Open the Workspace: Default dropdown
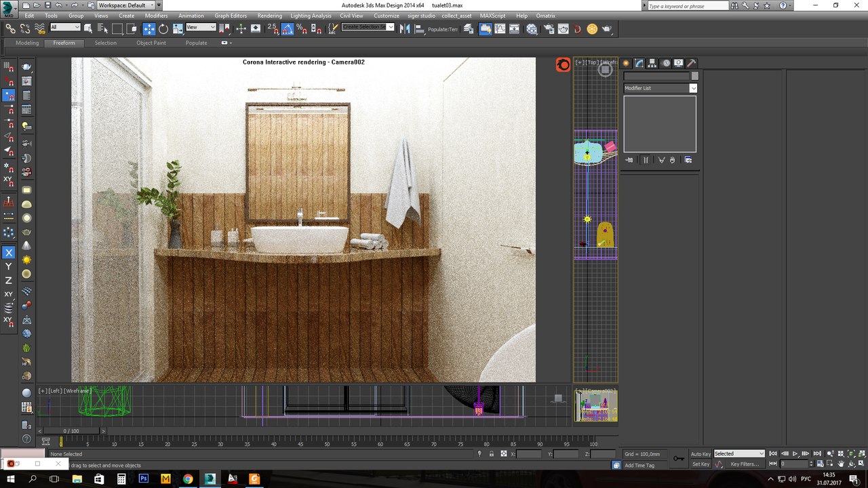 pyautogui.click(x=126, y=5)
